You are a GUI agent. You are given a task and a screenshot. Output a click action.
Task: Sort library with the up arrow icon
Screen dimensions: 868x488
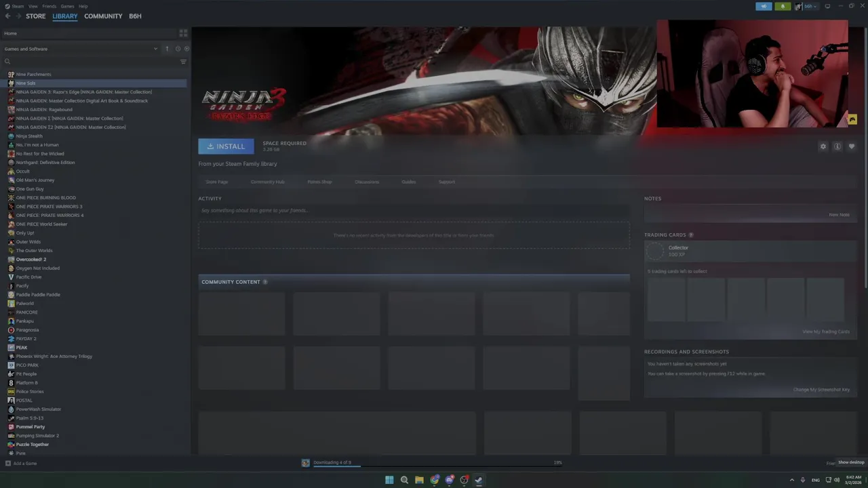(167, 49)
